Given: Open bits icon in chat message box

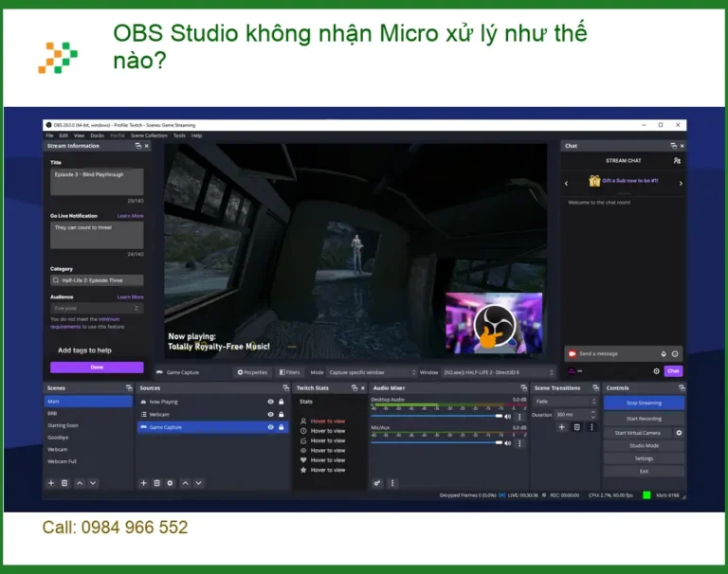Looking at the screenshot, I should tap(664, 354).
